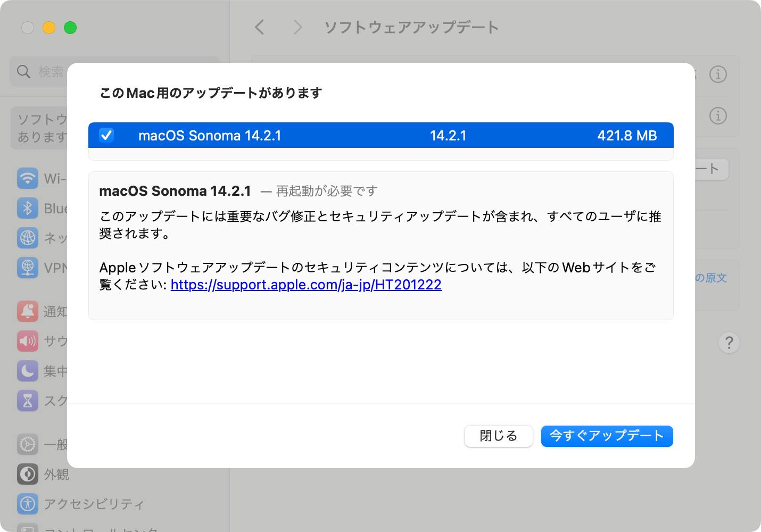Click the 閉じる button
The image size is (761, 532).
[x=498, y=436]
